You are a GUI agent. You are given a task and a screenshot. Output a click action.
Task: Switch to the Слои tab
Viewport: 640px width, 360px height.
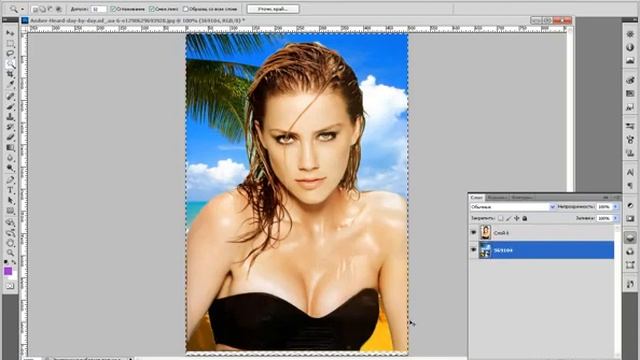pyautogui.click(x=476, y=198)
